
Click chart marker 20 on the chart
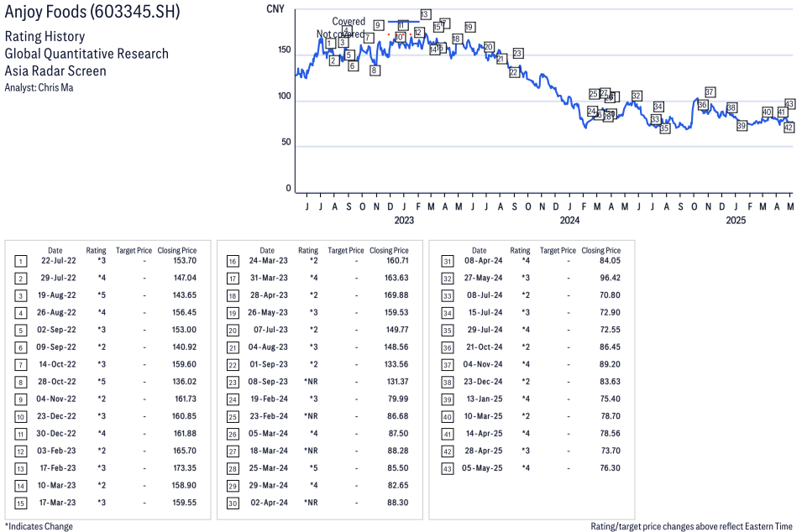(x=489, y=47)
